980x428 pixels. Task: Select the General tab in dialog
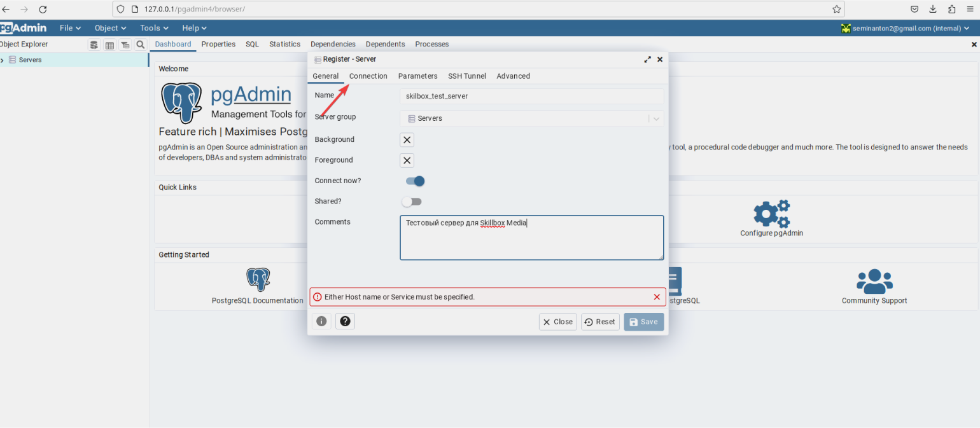[325, 76]
